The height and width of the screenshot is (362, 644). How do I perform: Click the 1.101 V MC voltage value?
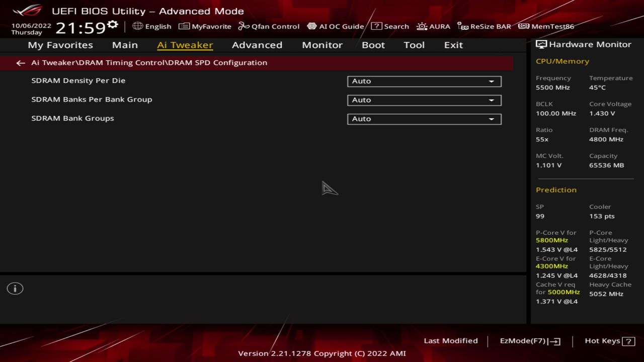tap(549, 166)
